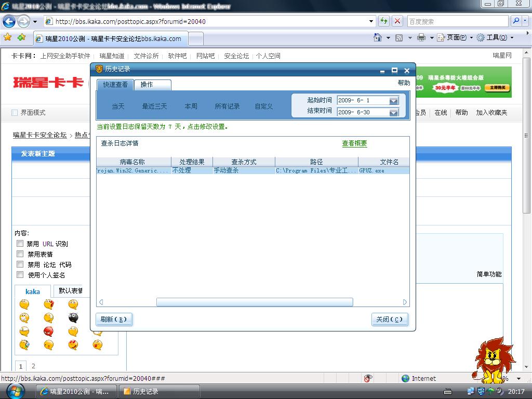Click the page icon in address bar

point(49,21)
